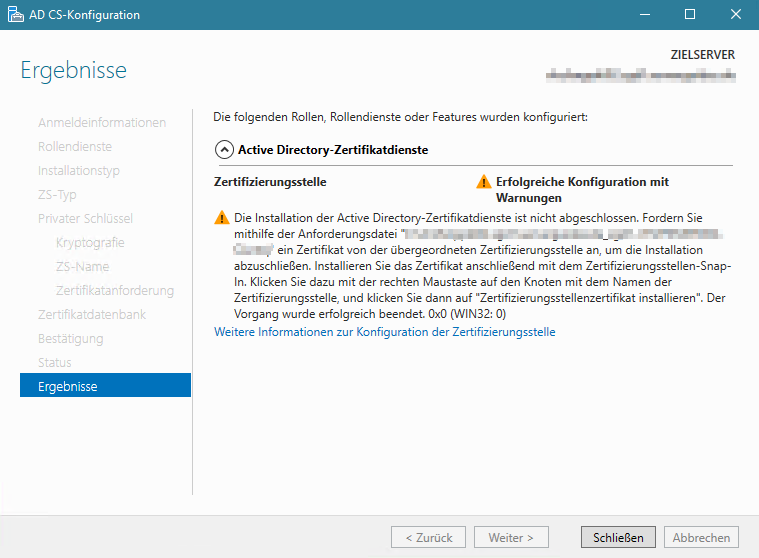Open link Weitere Informationen zur Konfiguration der Zertifizierungsstelle
The height and width of the screenshot is (558, 759).
385,332
